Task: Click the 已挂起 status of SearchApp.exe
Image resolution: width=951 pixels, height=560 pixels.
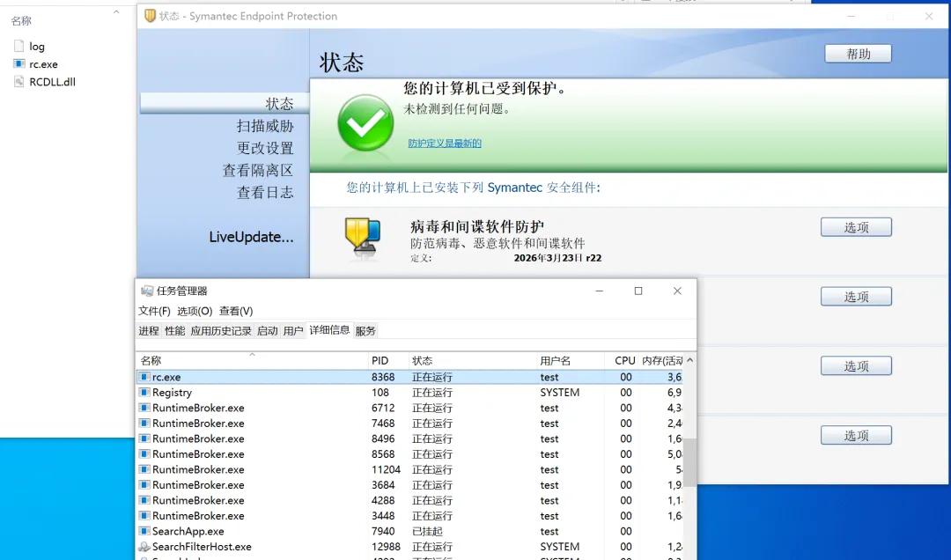Action: point(427,531)
